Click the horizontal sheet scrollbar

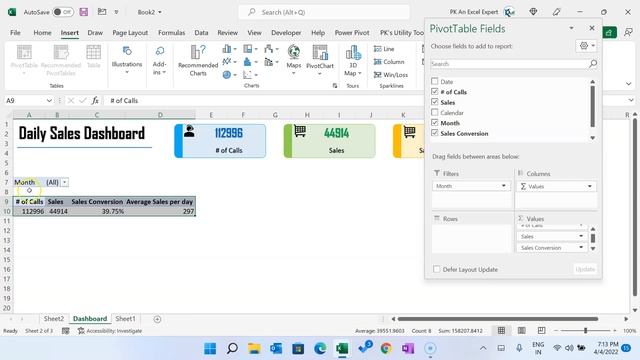[498, 319]
